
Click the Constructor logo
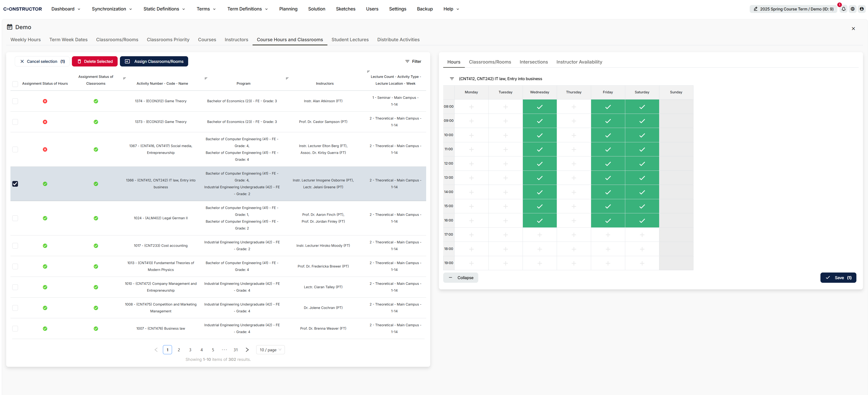click(23, 9)
